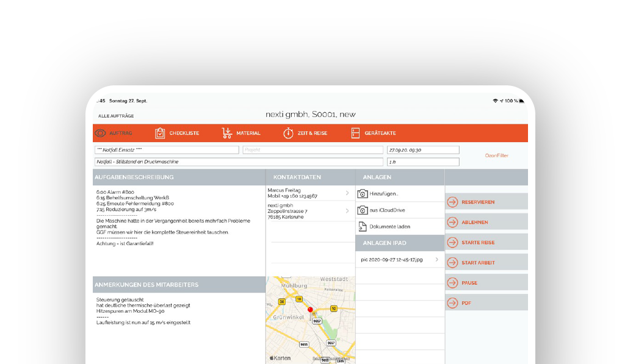Screen dimensions: 633x364
Task: Click the date field 27.09.20, 09:30
Action: (423, 150)
